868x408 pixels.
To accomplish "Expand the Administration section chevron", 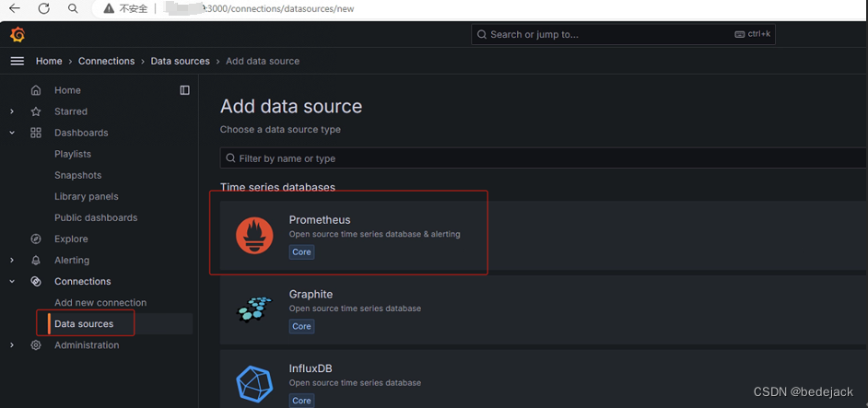I will [12, 345].
